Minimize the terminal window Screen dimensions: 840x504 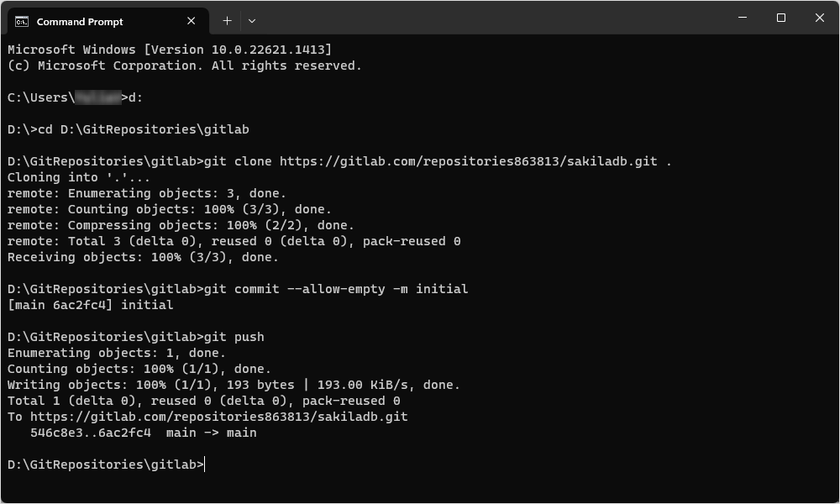click(743, 17)
